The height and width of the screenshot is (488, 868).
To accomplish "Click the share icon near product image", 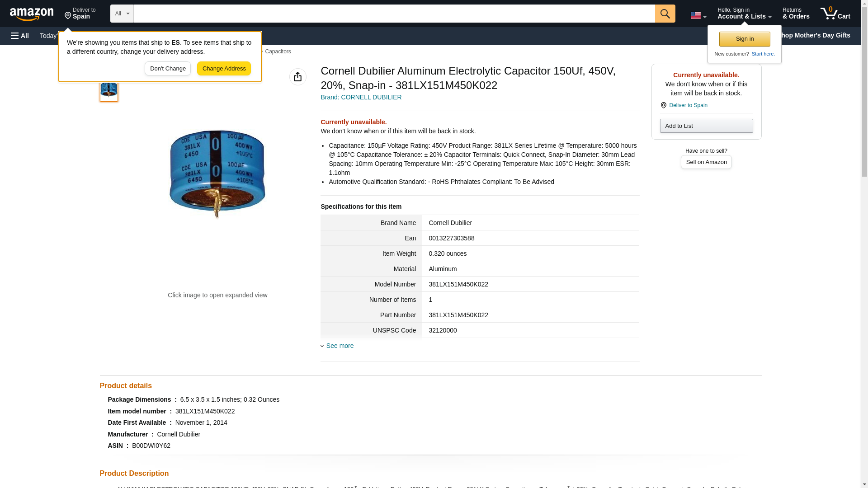I will pyautogui.click(x=297, y=77).
